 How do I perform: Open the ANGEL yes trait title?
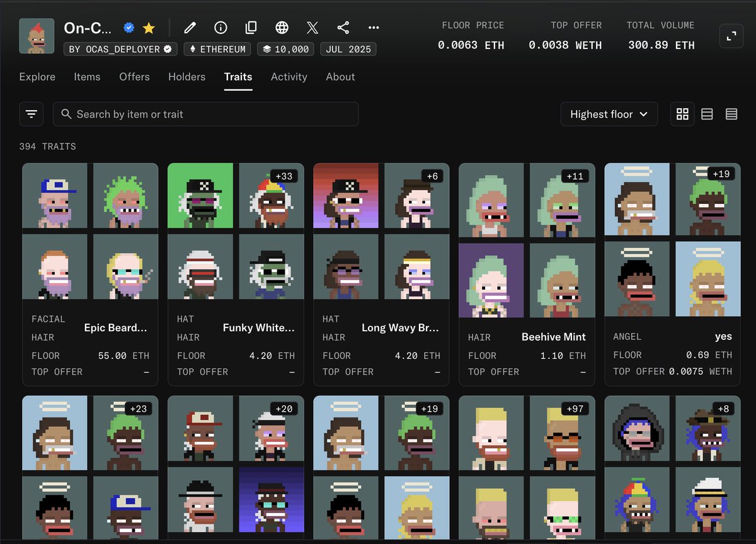coord(723,337)
